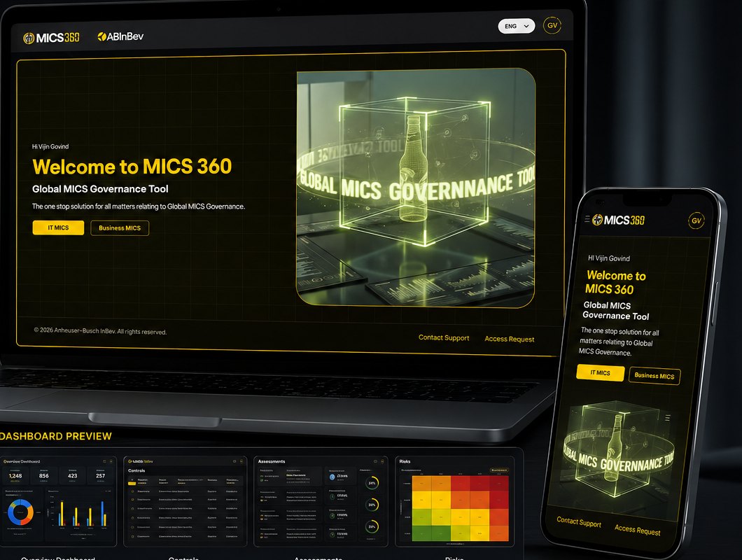The width and height of the screenshot is (742, 560).
Task: Open Contact Support link on the laptop
Action: tap(444, 337)
